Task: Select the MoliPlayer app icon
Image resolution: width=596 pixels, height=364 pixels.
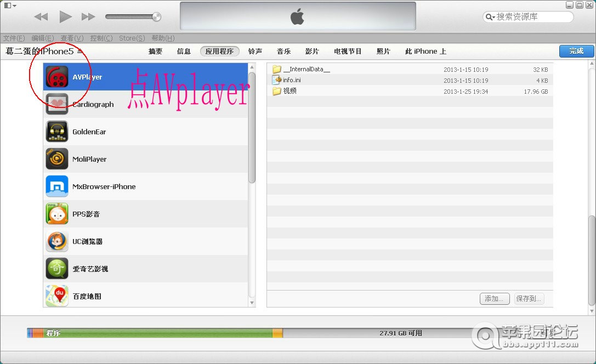Action: point(57,159)
